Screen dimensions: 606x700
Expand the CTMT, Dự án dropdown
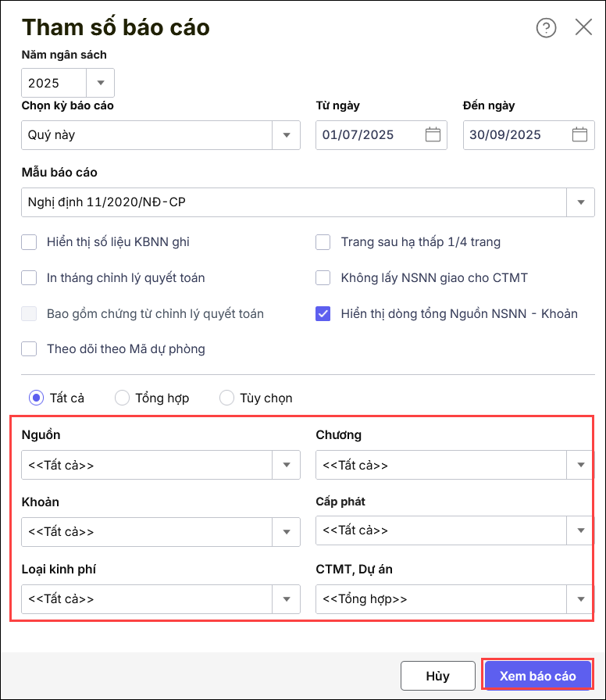pyautogui.click(x=580, y=599)
